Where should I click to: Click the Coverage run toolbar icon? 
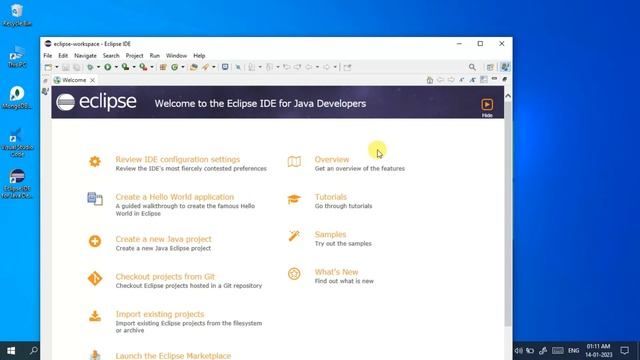[x=125, y=67]
